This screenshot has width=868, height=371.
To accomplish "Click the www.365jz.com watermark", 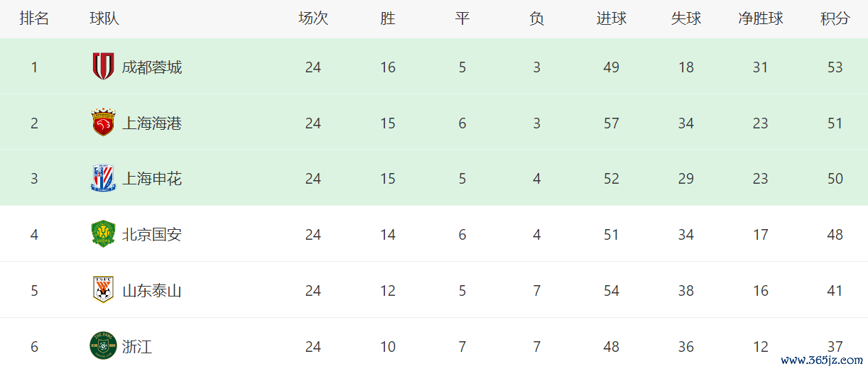I will (x=822, y=360).
